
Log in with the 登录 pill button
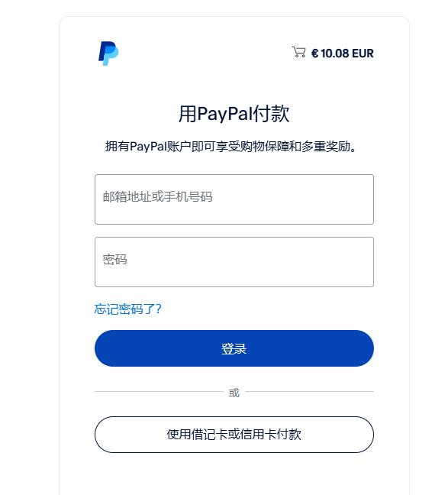pos(234,348)
